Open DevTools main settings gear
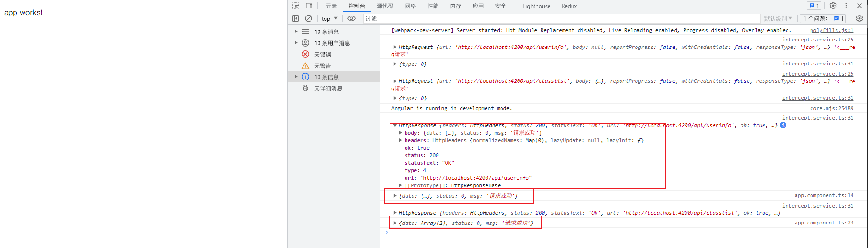 [x=833, y=6]
